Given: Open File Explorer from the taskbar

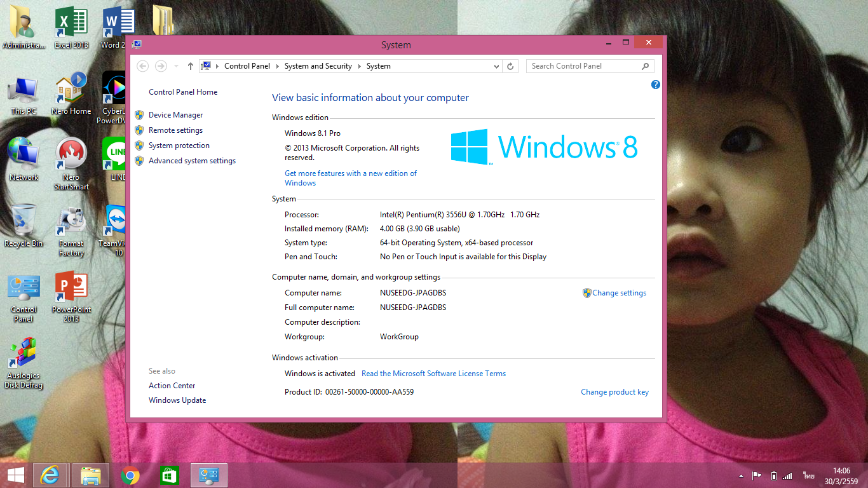Looking at the screenshot, I should (91, 475).
